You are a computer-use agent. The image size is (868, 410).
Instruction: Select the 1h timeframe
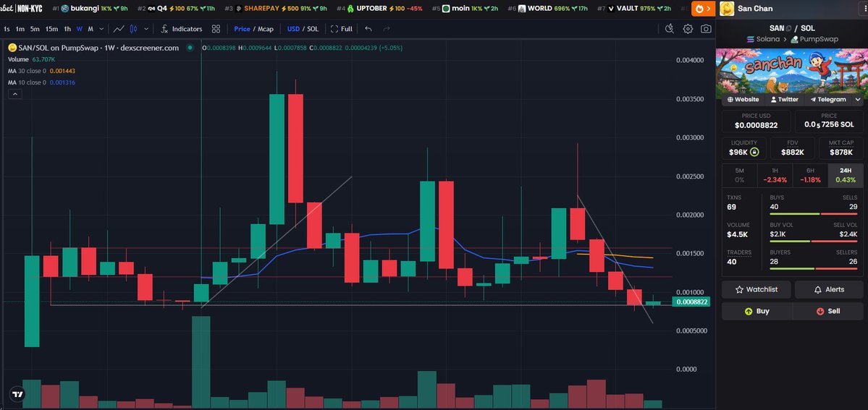click(x=67, y=29)
